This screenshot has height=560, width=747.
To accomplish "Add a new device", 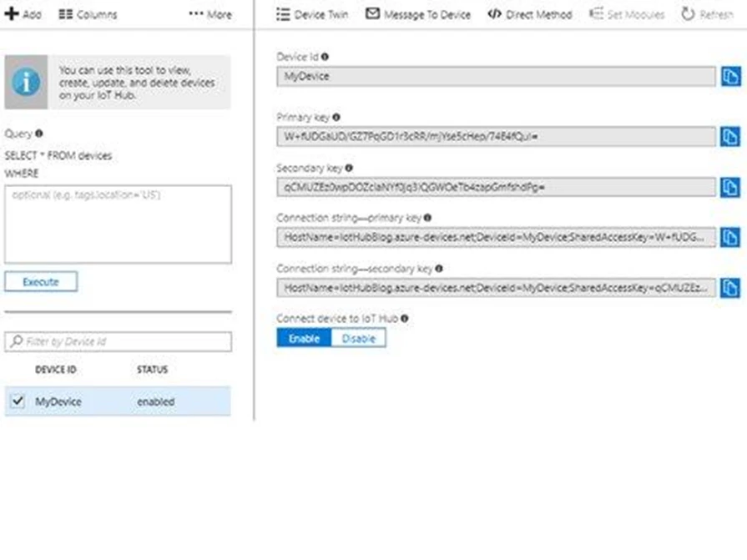I will pyautogui.click(x=23, y=14).
